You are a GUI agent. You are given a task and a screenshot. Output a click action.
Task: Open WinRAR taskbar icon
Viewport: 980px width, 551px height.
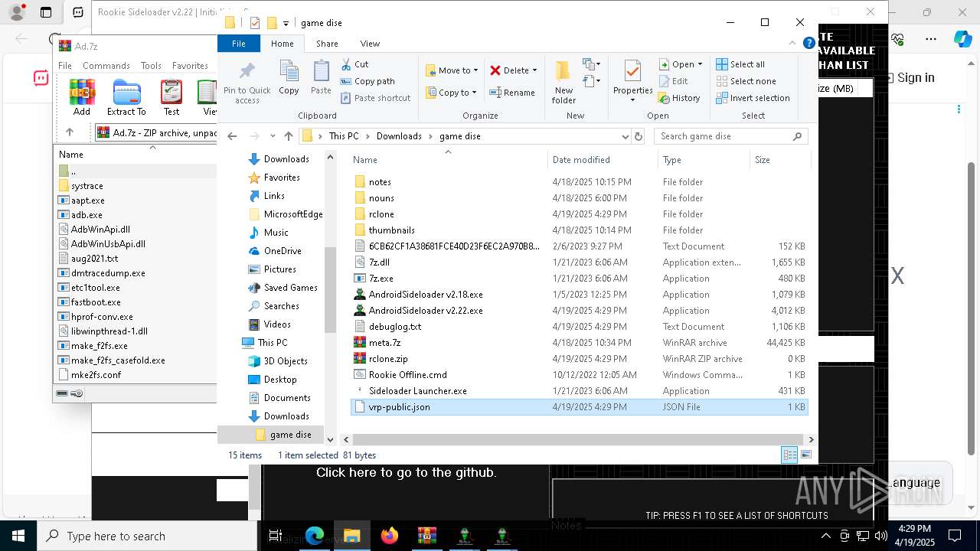pos(427,536)
